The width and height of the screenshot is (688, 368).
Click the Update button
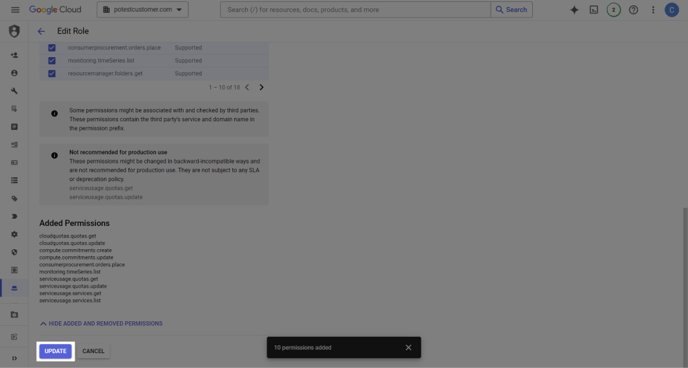55,351
